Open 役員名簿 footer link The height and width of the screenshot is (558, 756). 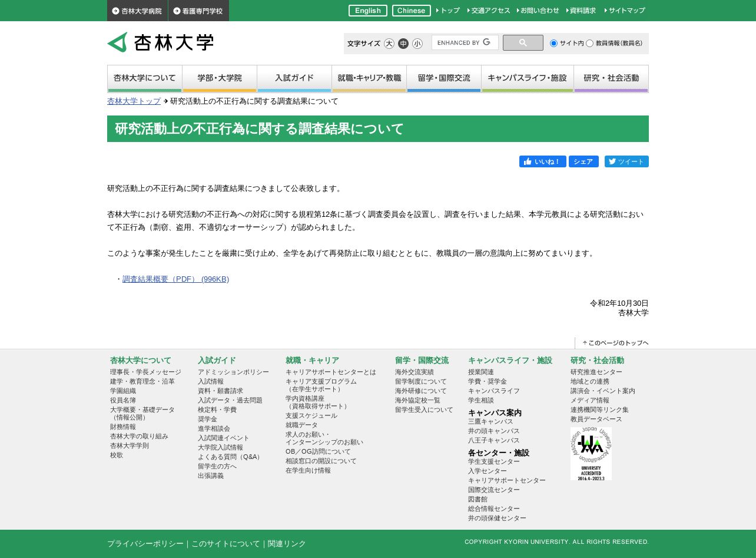coord(123,401)
